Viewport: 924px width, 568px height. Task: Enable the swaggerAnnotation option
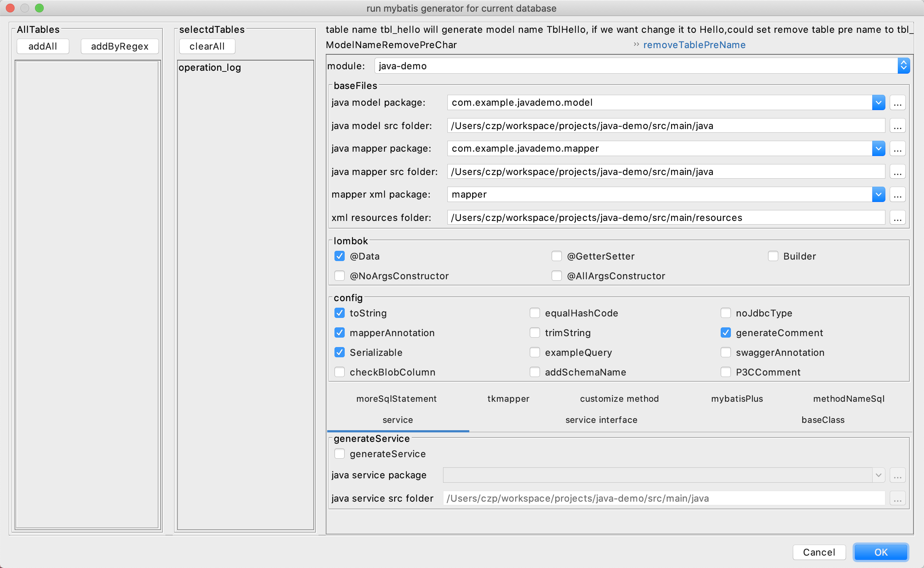pos(725,353)
